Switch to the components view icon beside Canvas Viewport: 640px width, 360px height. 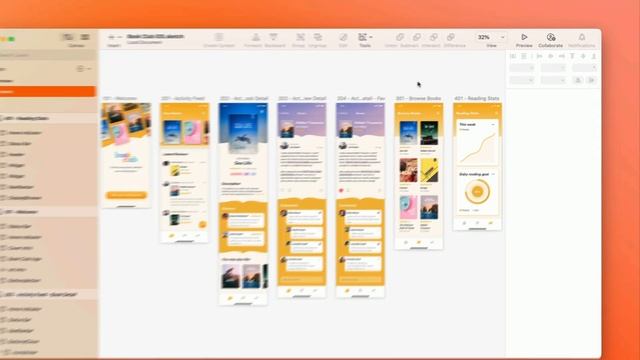(84, 37)
